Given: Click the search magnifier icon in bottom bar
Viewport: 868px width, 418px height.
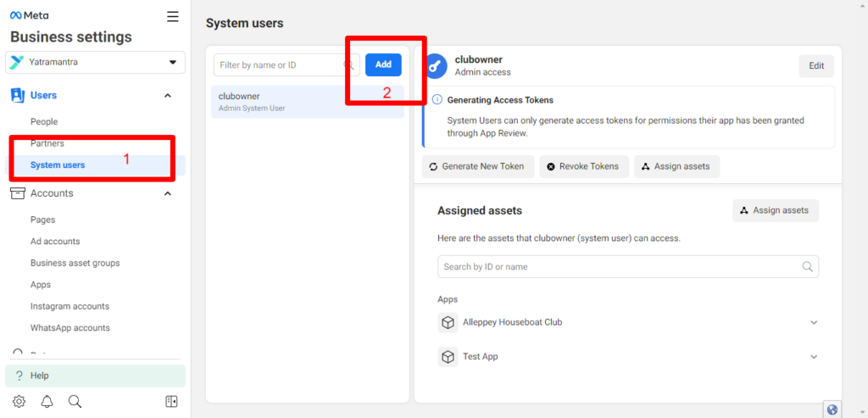Looking at the screenshot, I should tap(75, 401).
